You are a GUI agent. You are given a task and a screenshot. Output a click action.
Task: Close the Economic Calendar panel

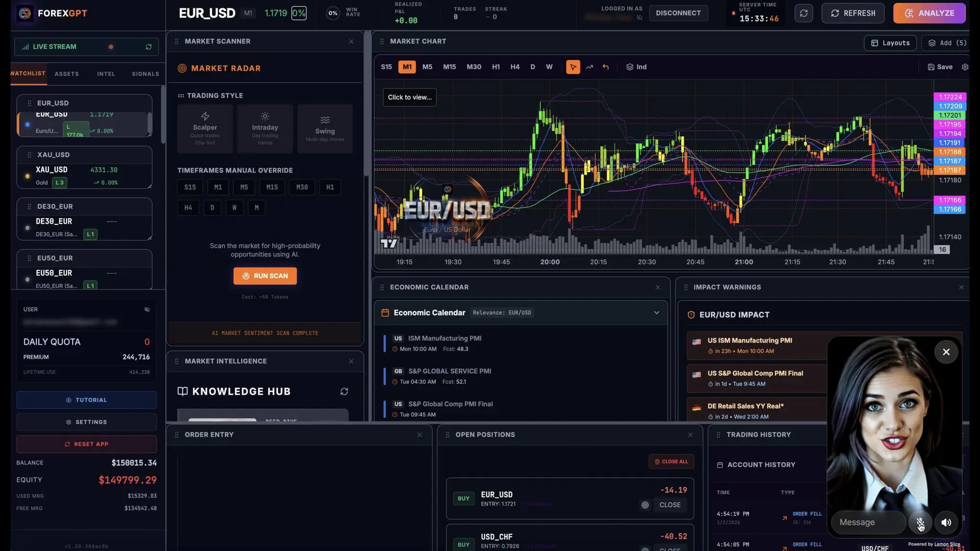[x=658, y=287]
